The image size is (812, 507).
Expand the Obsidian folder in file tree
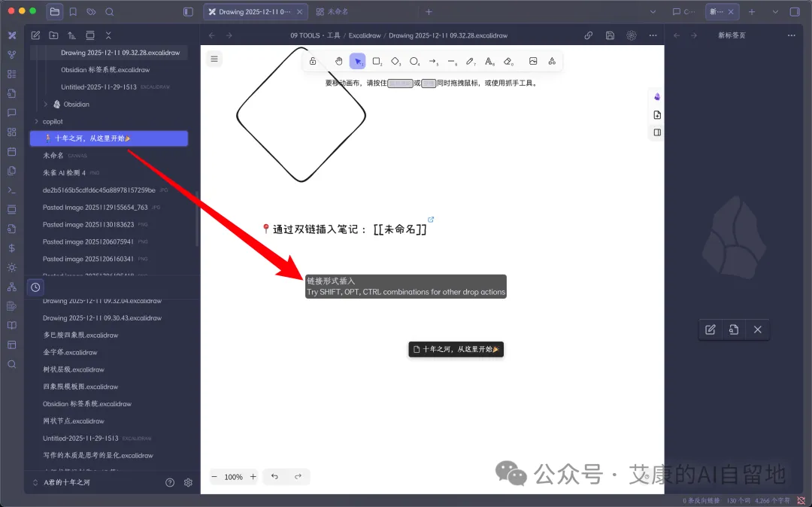[x=46, y=104]
